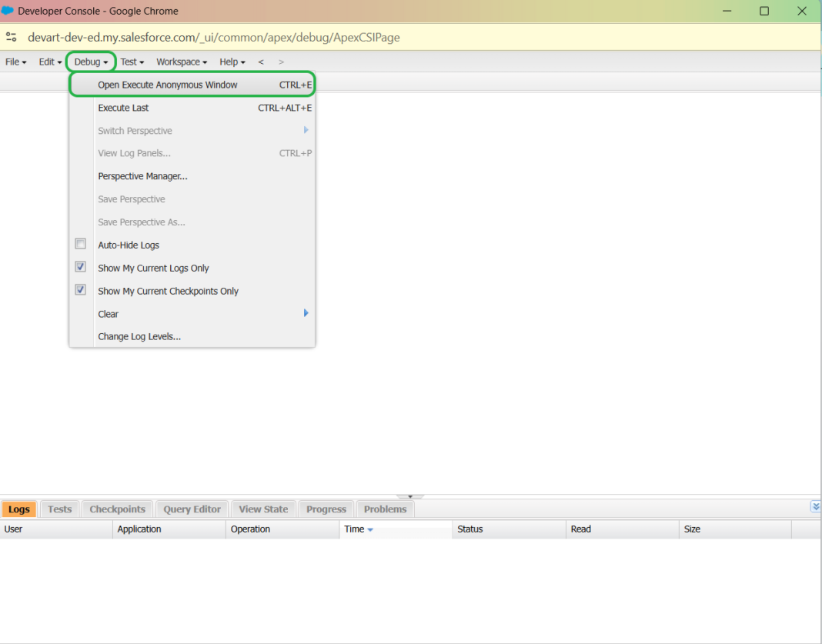This screenshot has height=644, width=822.
Task: Switch to the Problems tab
Action: pyautogui.click(x=385, y=509)
